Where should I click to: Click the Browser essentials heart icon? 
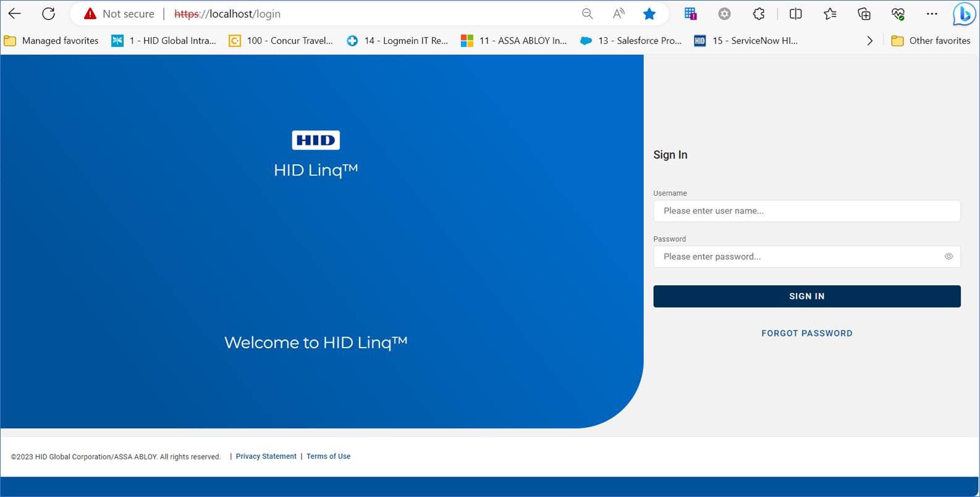pyautogui.click(x=898, y=14)
